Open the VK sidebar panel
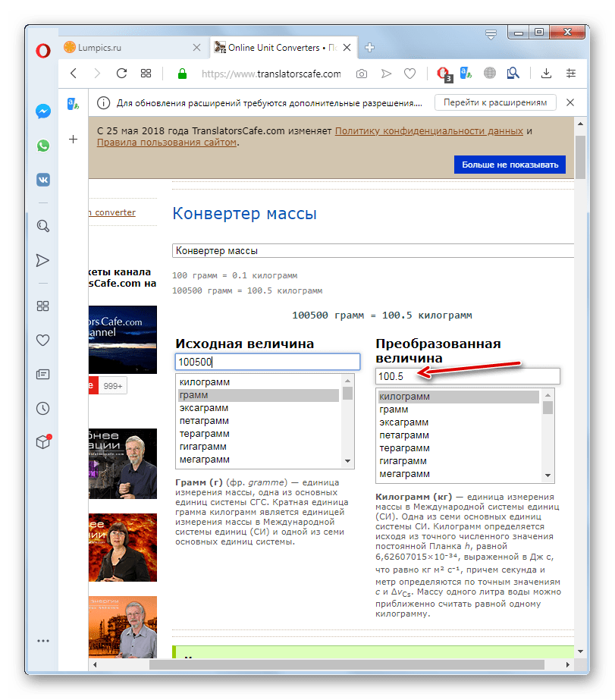 coord(43,180)
